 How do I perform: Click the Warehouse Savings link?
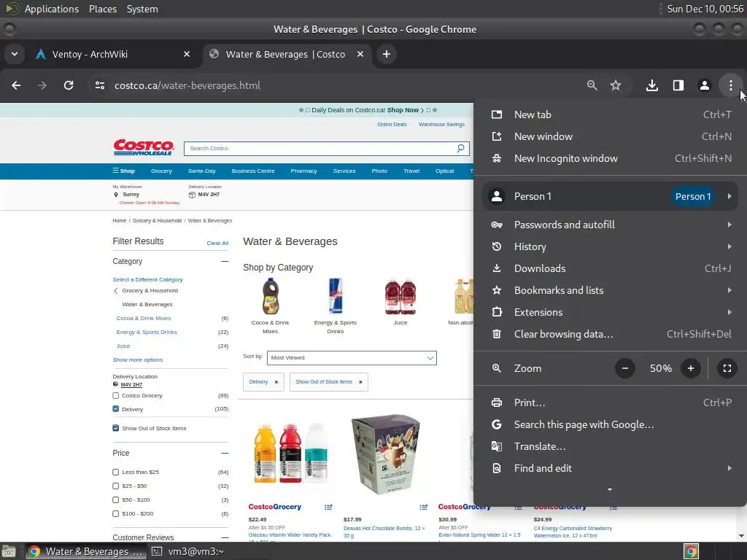tap(441, 124)
